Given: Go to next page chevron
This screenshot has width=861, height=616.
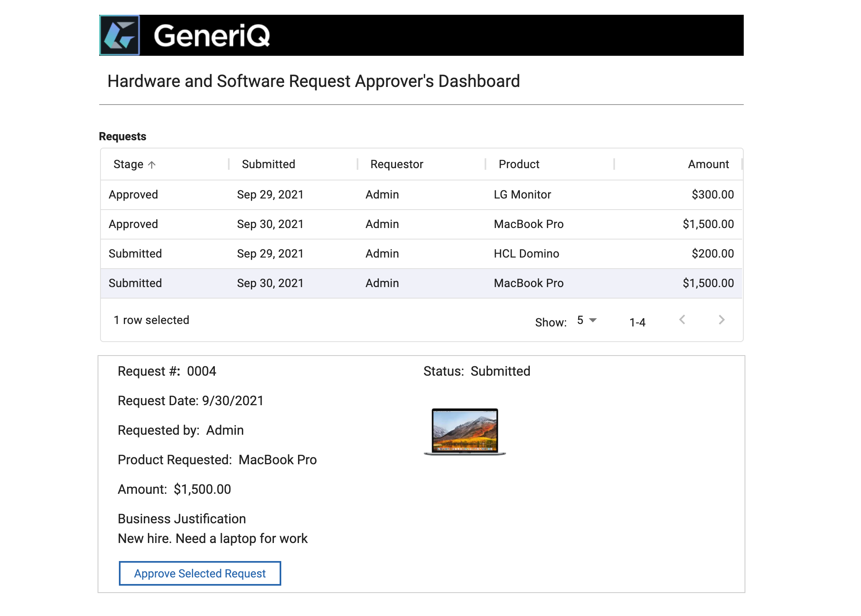Looking at the screenshot, I should click(722, 320).
